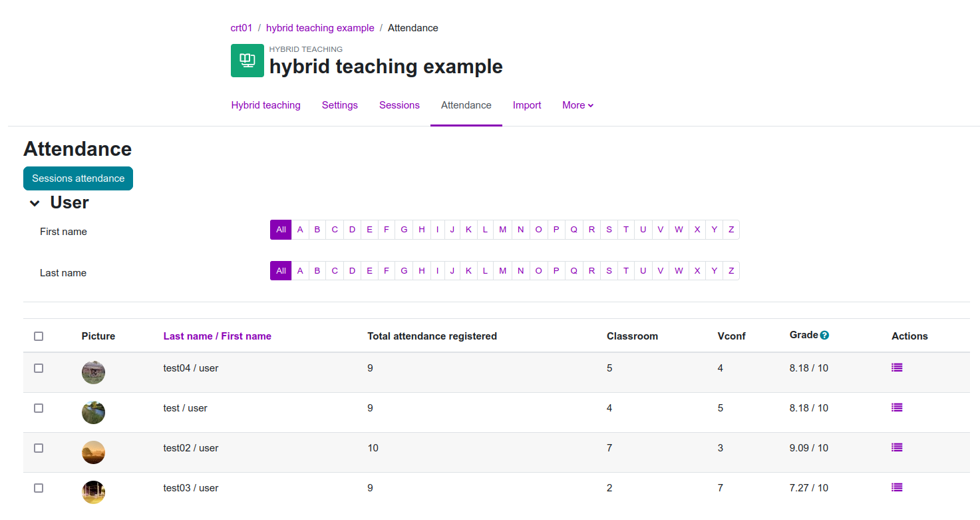Open the More dropdown menu
This screenshot has height=520, width=980.
[577, 105]
